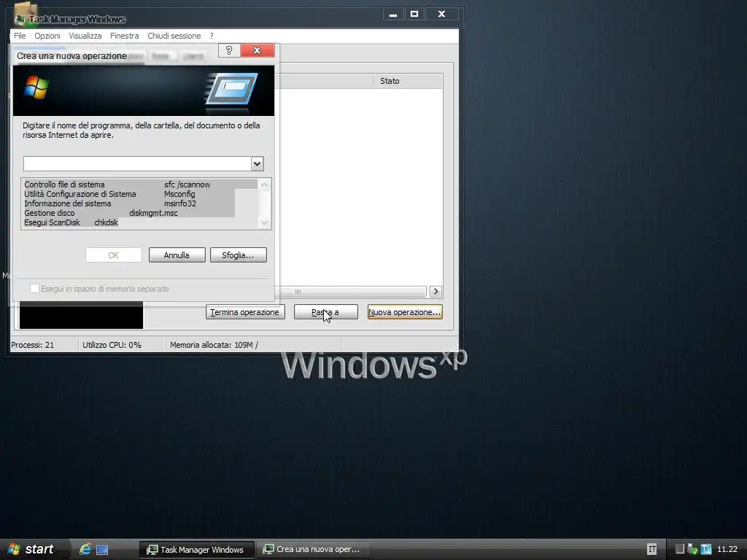This screenshot has width=747, height=560.
Task: Click Processi: 21 in the status bar
Action: click(32, 345)
